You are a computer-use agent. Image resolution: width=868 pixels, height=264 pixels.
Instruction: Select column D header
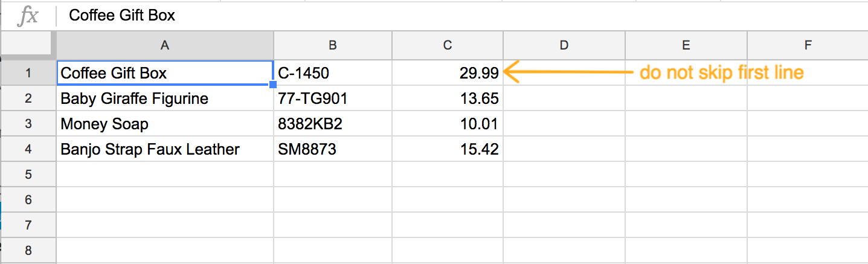(x=564, y=45)
